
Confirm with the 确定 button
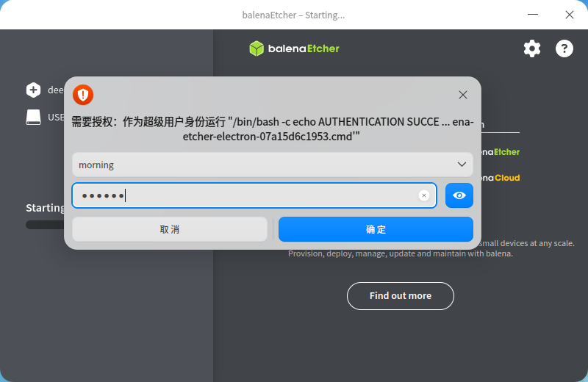coord(376,229)
